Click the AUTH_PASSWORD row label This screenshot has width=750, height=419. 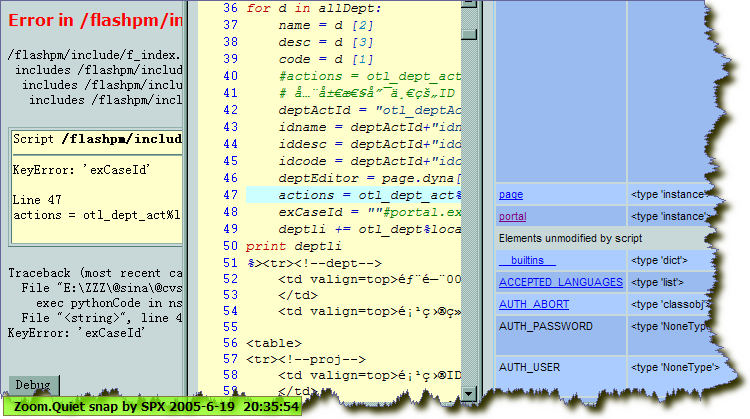(546, 326)
